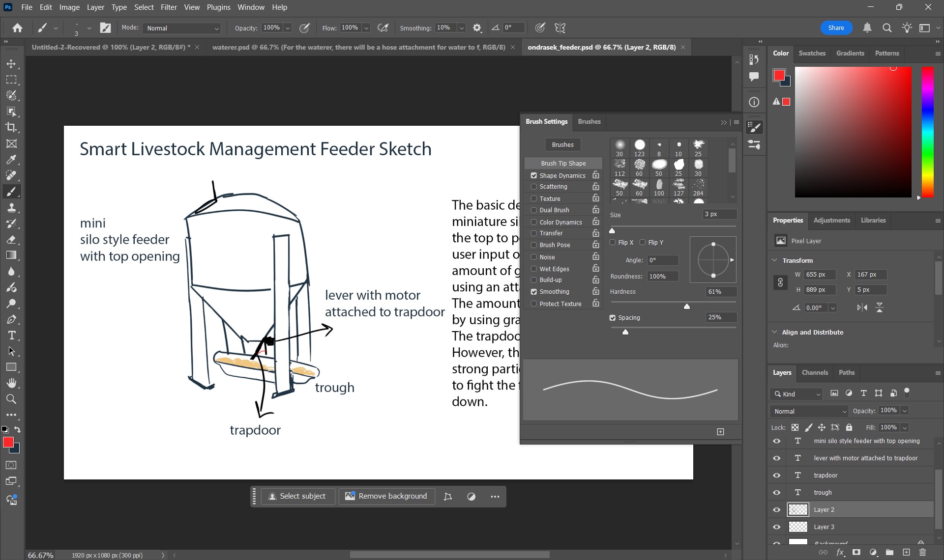Toggle Smoothing checkbox in Brush Settings
Screen dimensions: 944x560
[x=533, y=292]
